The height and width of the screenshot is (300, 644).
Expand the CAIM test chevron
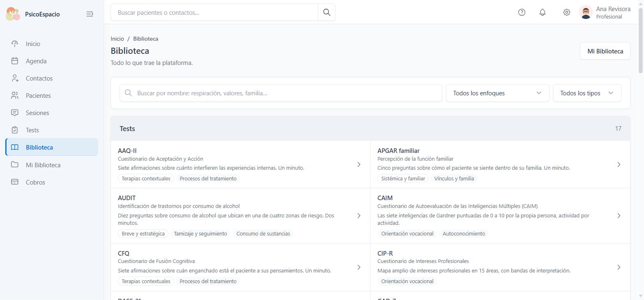coord(619,216)
